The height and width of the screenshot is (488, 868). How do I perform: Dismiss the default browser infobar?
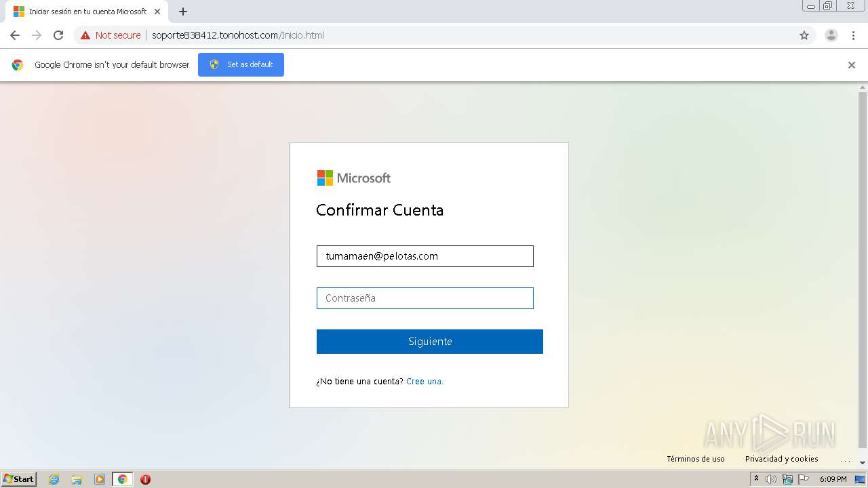point(852,65)
